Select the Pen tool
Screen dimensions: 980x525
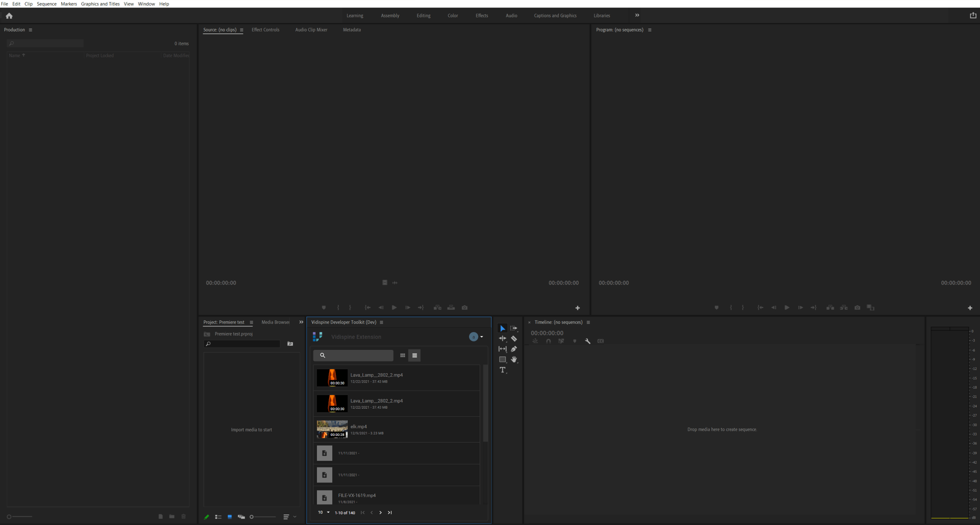click(x=514, y=349)
